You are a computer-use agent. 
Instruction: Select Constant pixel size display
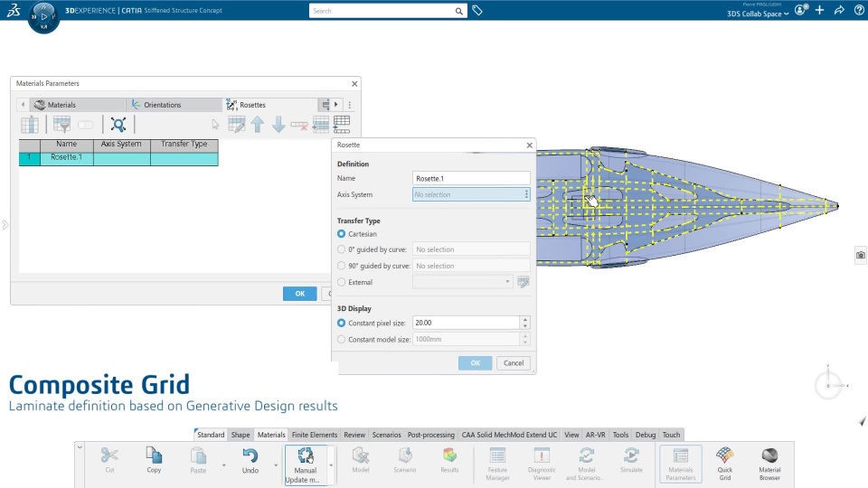click(341, 323)
